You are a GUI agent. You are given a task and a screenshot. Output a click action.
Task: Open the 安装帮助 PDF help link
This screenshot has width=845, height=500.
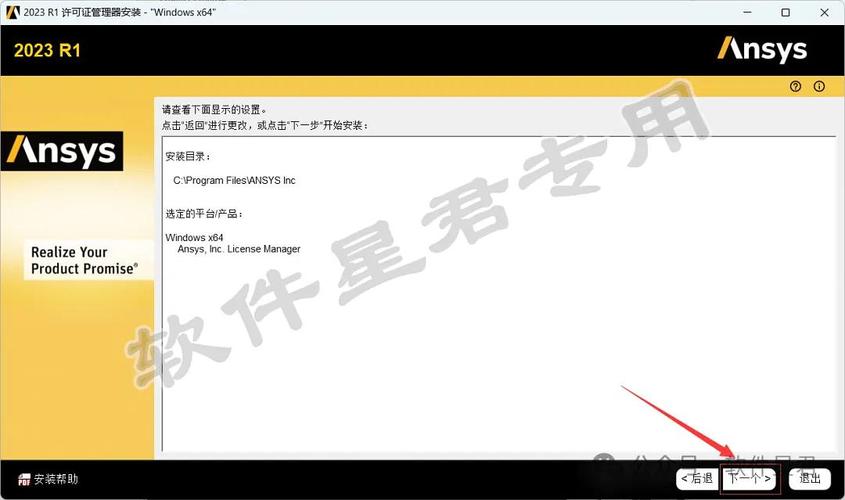click(x=48, y=479)
